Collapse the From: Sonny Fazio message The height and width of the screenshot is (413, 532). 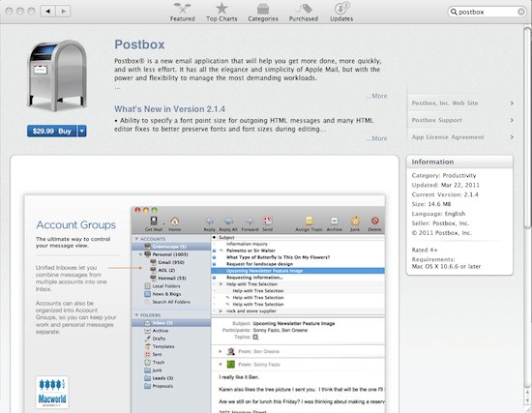(x=221, y=365)
